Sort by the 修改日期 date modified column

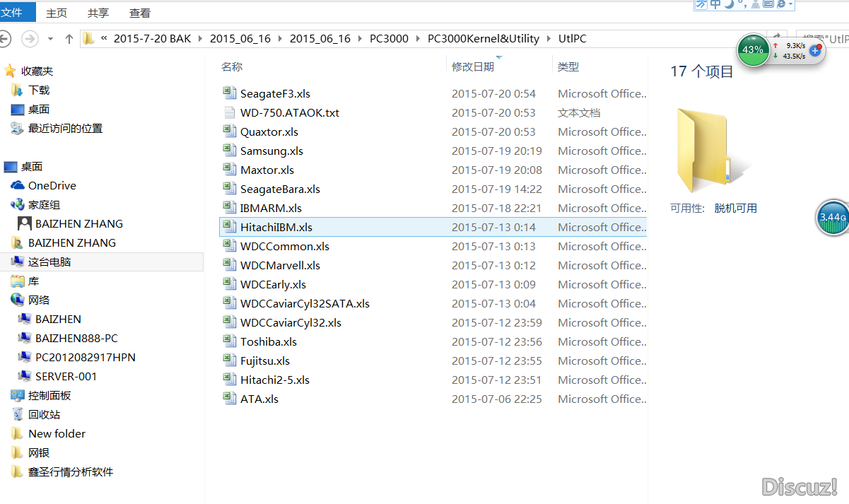473,66
